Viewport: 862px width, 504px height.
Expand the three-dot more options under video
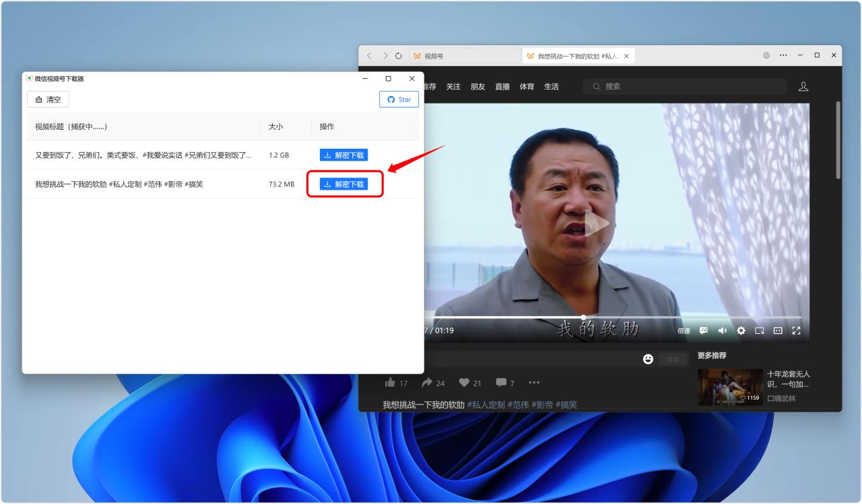point(534,383)
